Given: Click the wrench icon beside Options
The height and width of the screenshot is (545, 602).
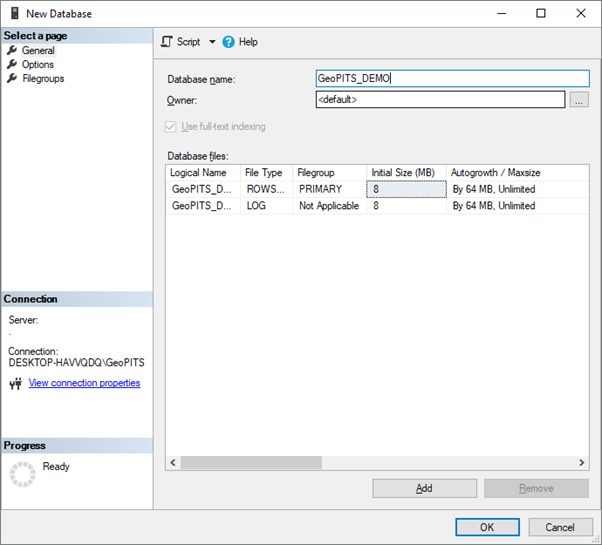Looking at the screenshot, I should (12, 64).
